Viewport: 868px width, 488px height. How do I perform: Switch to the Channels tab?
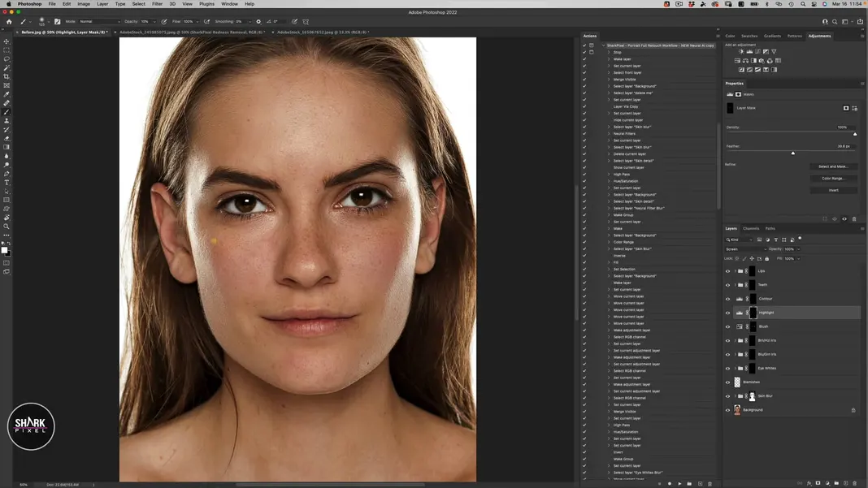pos(751,228)
